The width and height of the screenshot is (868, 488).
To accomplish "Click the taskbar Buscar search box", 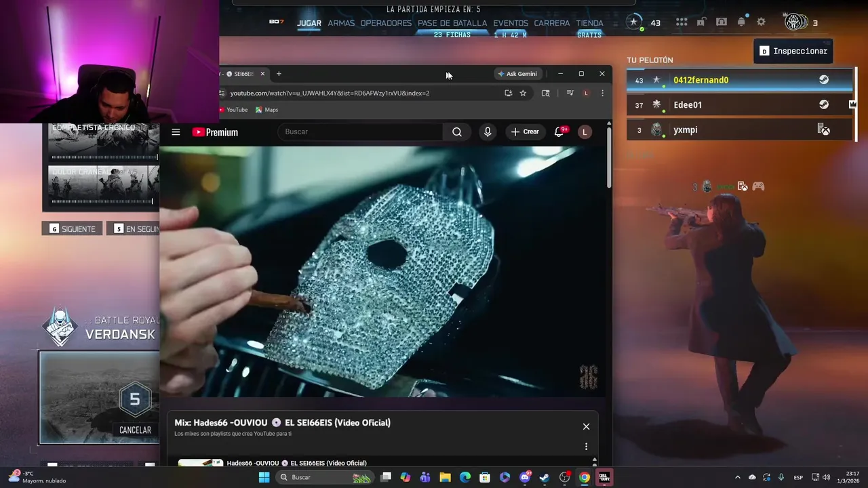I will point(325,477).
